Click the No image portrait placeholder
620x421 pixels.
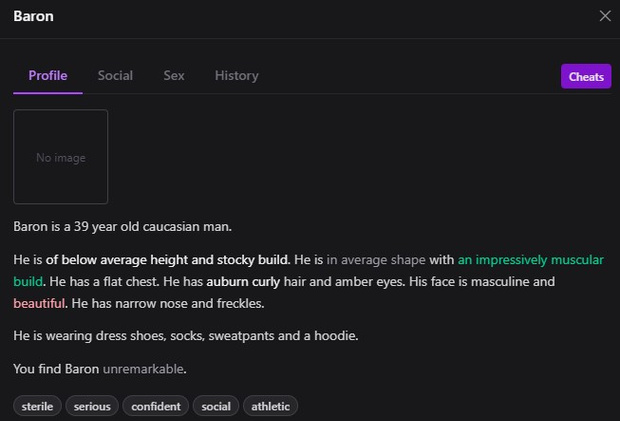coord(61,157)
